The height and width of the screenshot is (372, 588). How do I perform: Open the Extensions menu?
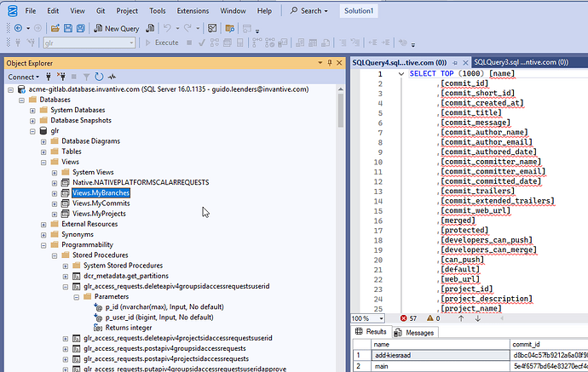(x=192, y=11)
